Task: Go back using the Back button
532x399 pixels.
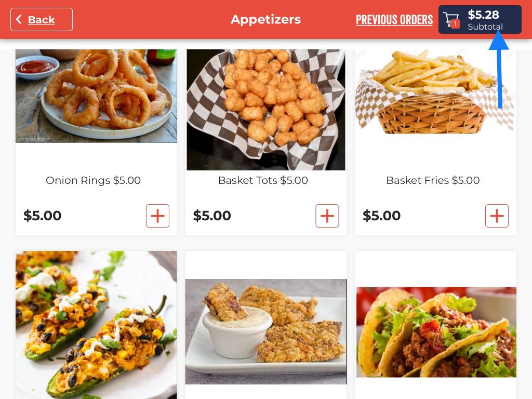Action: pos(42,20)
